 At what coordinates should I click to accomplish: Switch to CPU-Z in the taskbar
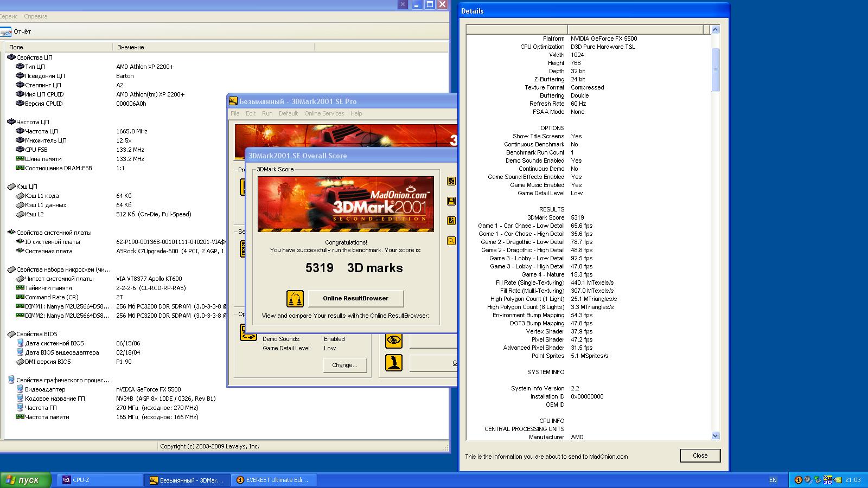coord(100,480)
